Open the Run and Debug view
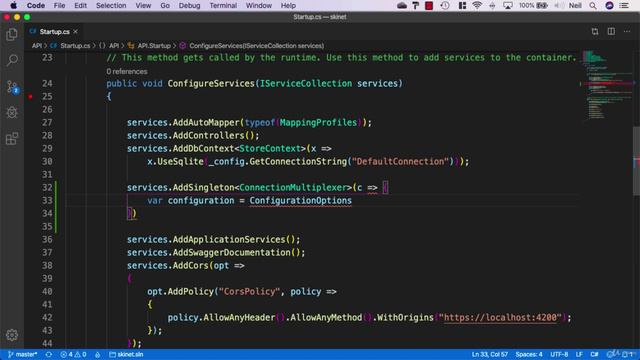The width and height of the screenshot is (640, 360). point(12,112)
